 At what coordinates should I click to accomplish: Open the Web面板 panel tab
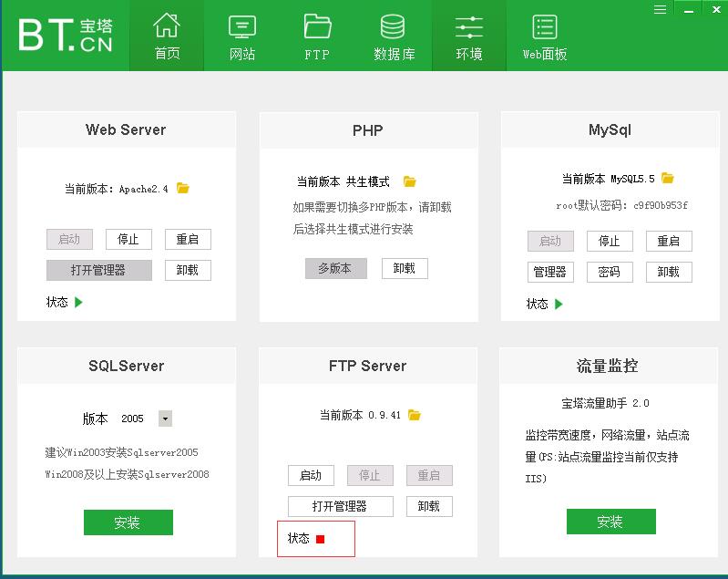point(545,36)
